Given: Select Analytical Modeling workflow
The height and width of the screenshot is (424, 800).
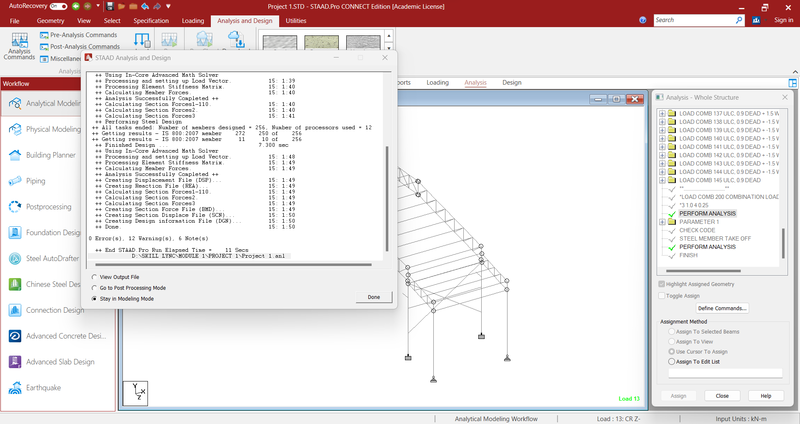Looking at the screenshot, I should pos(45,103).
